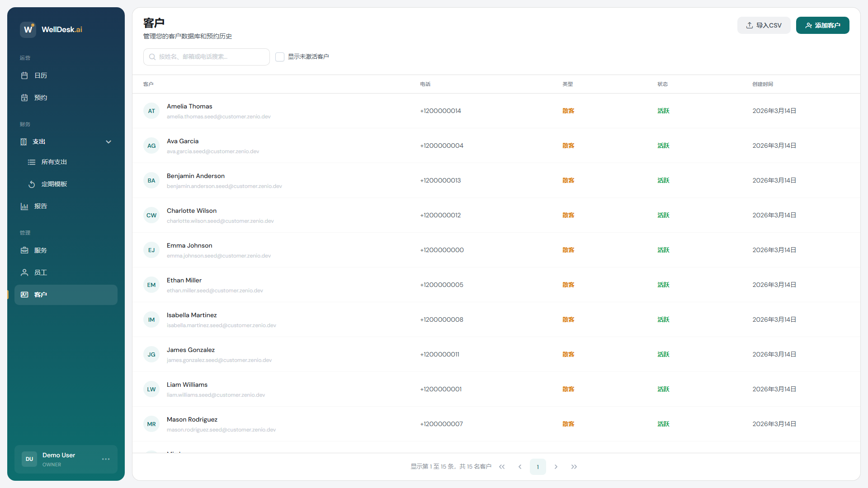Viewport: 868px width, 488px height.
Task: Open the calendar (日历) sidebar icon
Action: click(x=24, y=75)
